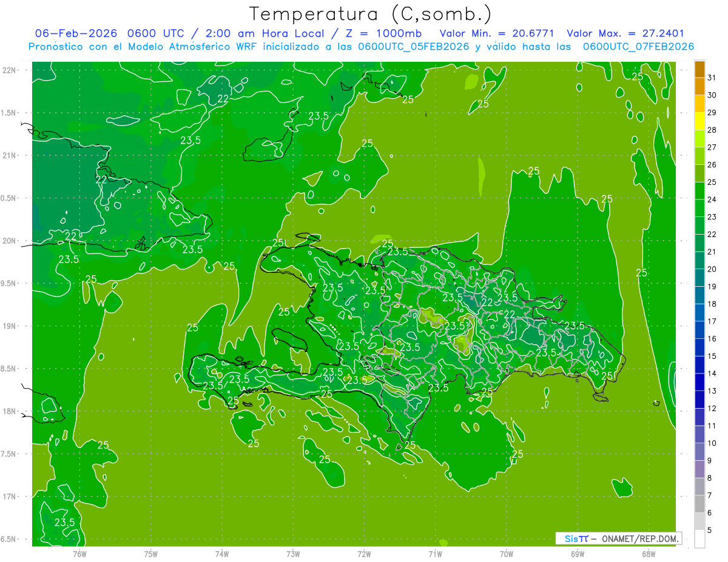Click 'Valor Max. = 27.2401' value
Viewport: 728px width, 562px height.
[x=625, y=33]
